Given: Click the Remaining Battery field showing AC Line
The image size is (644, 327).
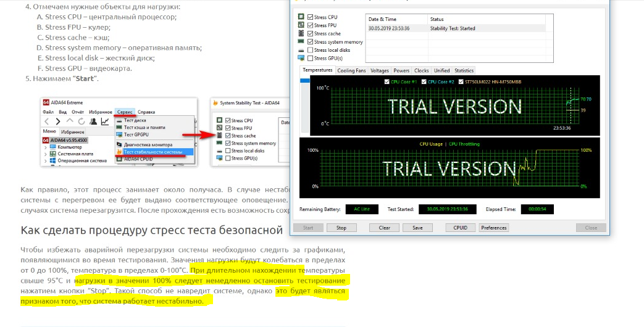Looking at the screenshot, I should point(362,209).
